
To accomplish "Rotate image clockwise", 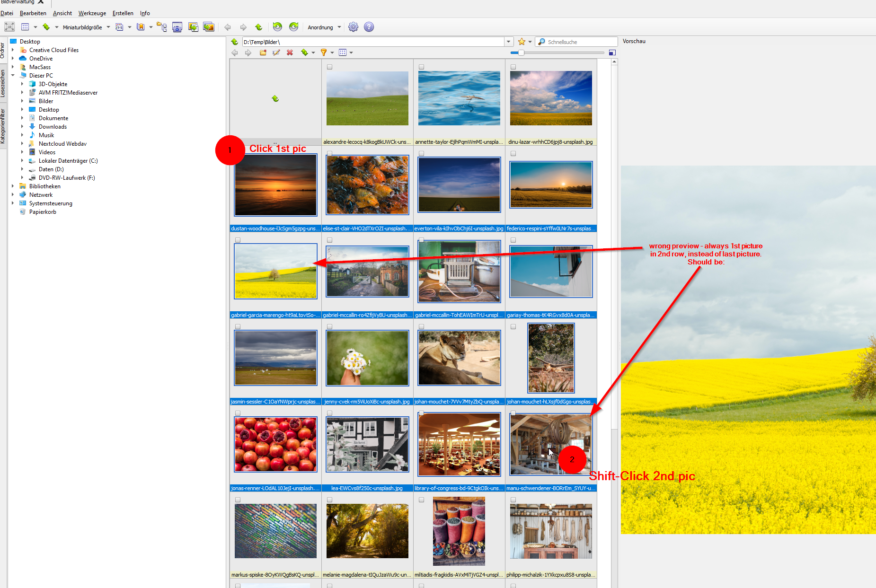I will coord(294,27).
